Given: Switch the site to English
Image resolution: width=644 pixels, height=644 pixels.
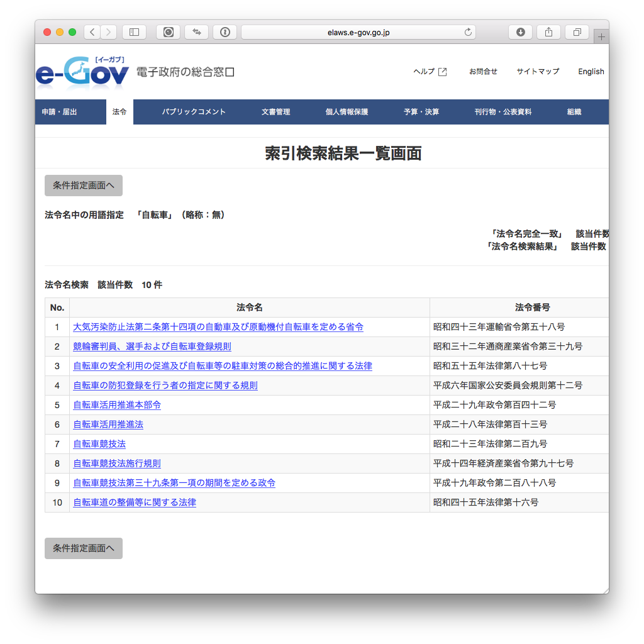Looking at the screenshot, I should coord(591,72).
